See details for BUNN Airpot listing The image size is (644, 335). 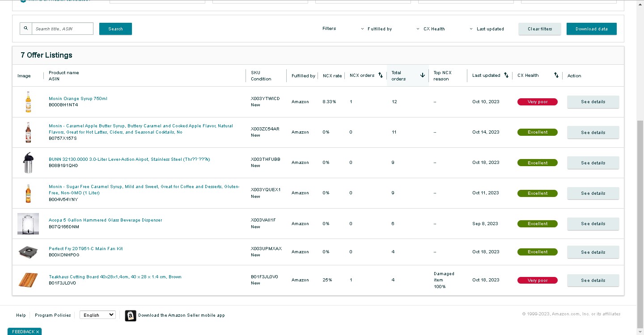point(593,163)
